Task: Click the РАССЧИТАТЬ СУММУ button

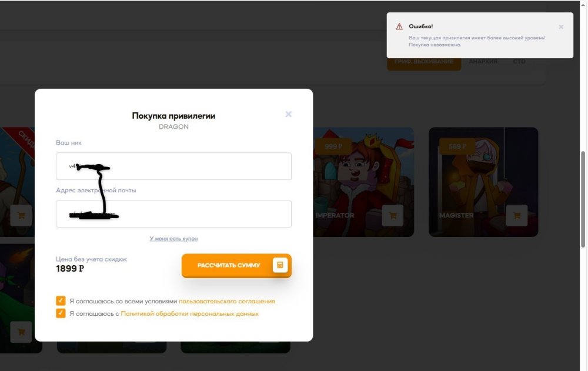Action: 236,265
